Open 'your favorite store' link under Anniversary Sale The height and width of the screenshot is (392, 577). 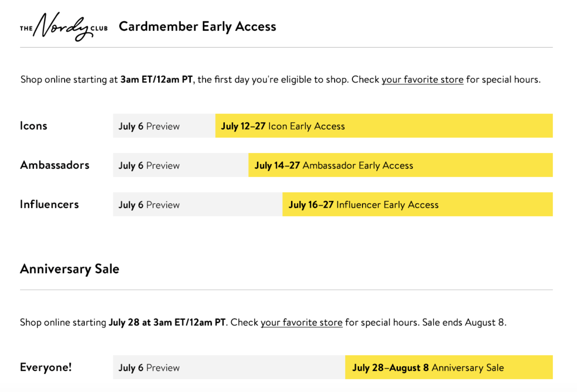(x=301, y=323)
